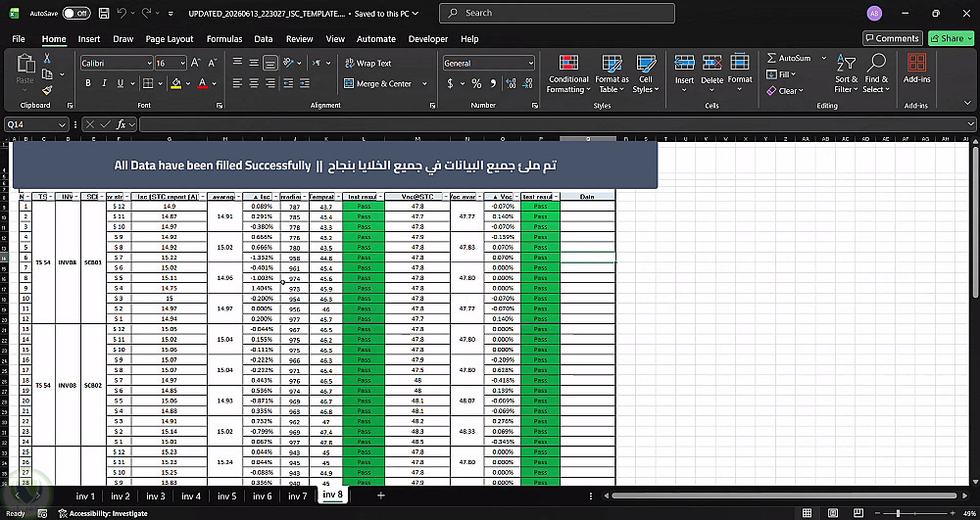The image size is (980, 520).
Task: Toggle Underline formatting button
Action: [120, 83]
